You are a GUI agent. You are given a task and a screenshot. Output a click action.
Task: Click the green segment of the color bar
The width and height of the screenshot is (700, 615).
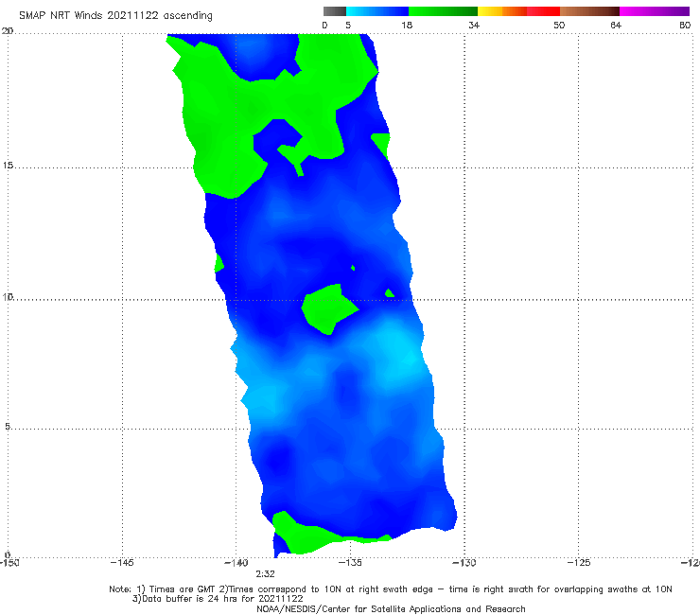tap(443, 11)
